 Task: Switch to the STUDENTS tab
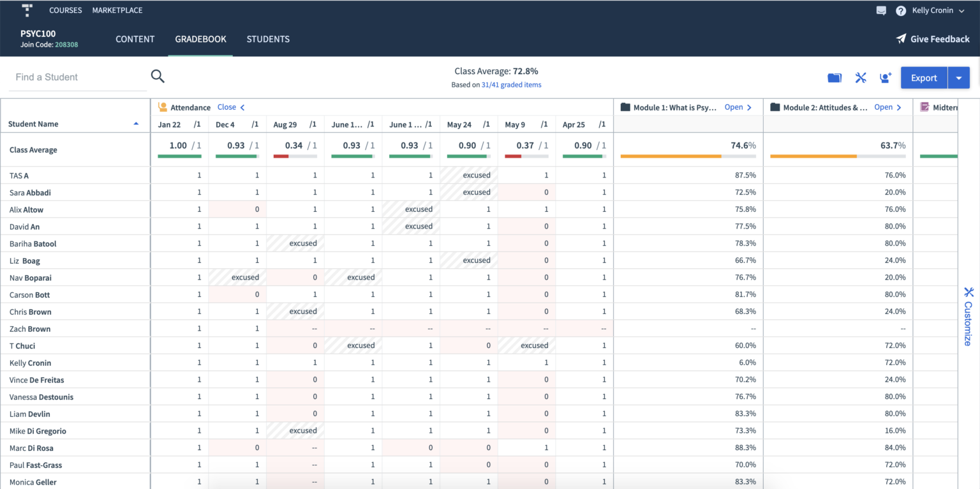(268, 39)
